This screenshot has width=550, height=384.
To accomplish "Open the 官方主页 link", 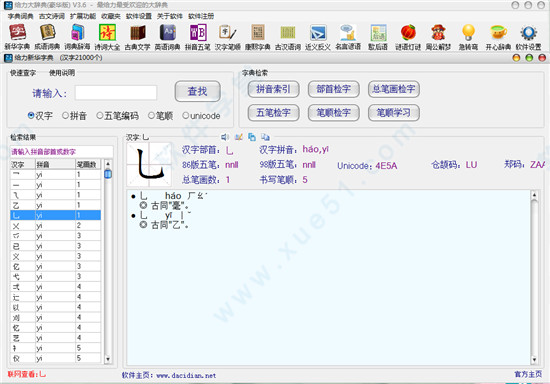I will (x=528, y=374).
